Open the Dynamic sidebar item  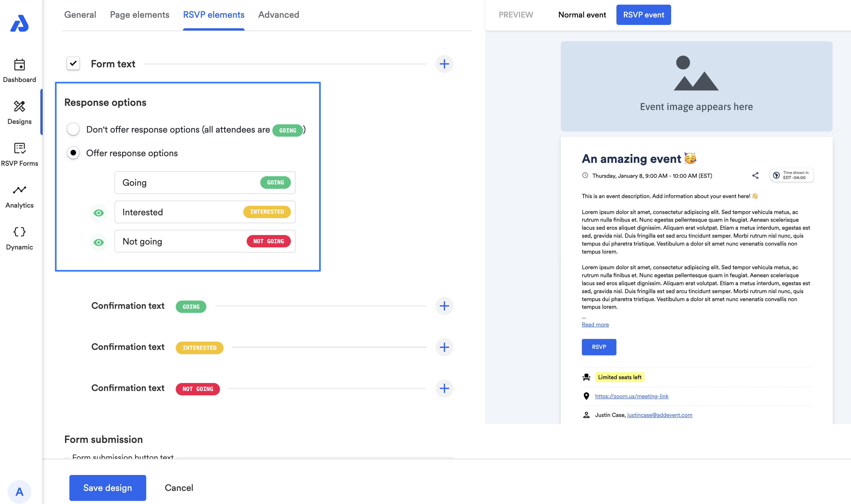(x=19, y=238)
